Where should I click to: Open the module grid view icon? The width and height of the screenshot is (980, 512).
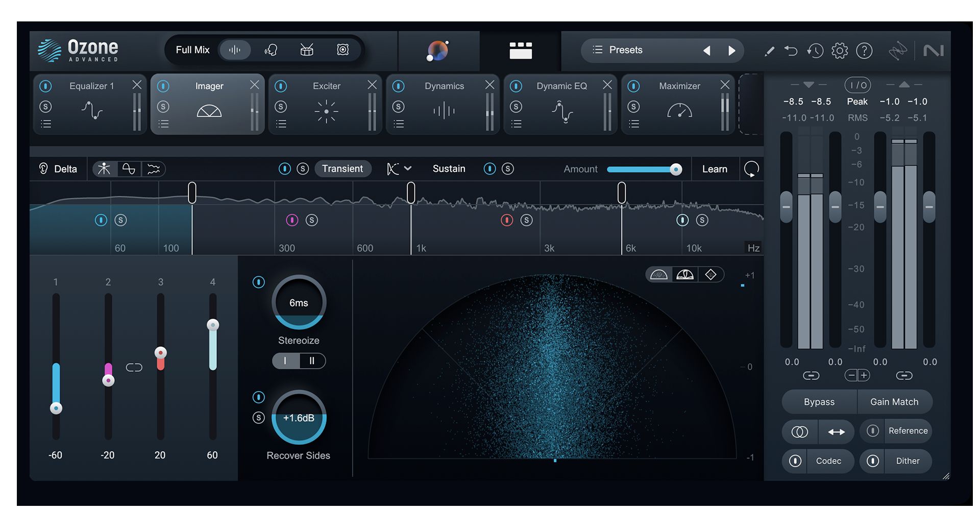[520, 50]
